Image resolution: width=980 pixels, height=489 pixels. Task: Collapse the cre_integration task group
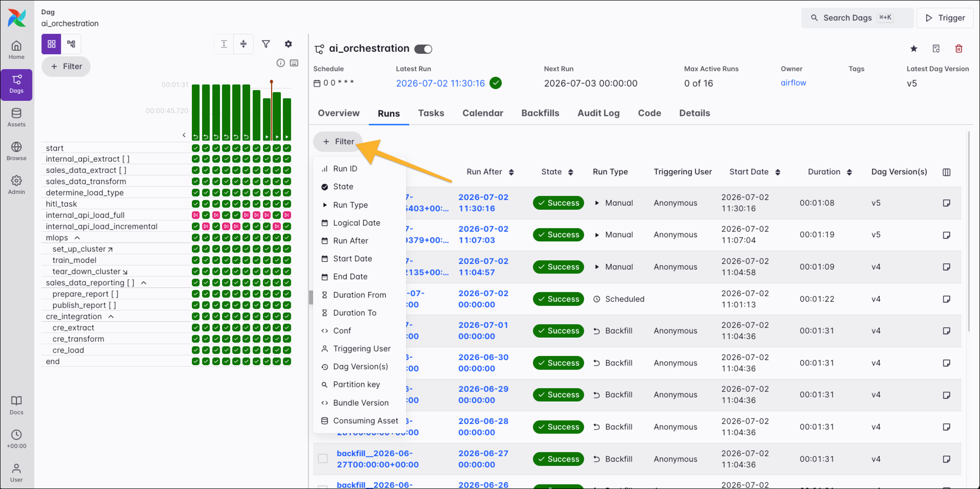pos(111,317)
